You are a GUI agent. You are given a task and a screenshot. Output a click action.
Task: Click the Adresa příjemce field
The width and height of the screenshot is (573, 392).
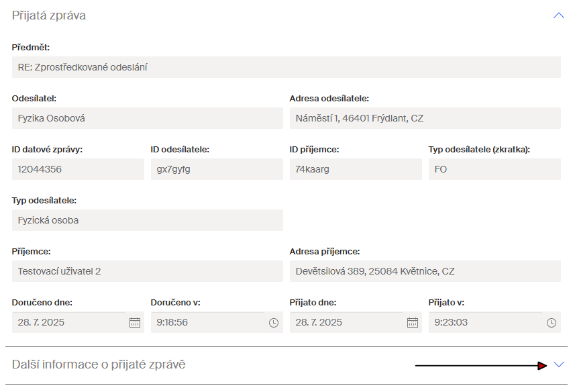[425, 271]
